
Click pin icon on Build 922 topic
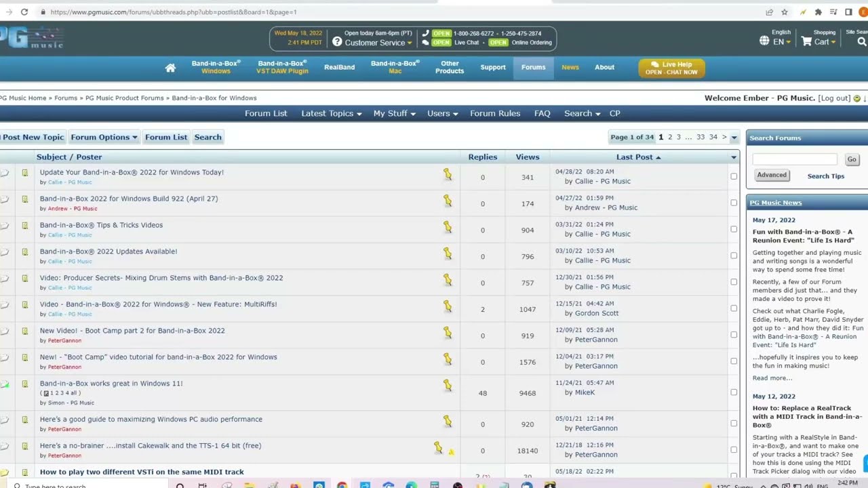tap(448, 201)
